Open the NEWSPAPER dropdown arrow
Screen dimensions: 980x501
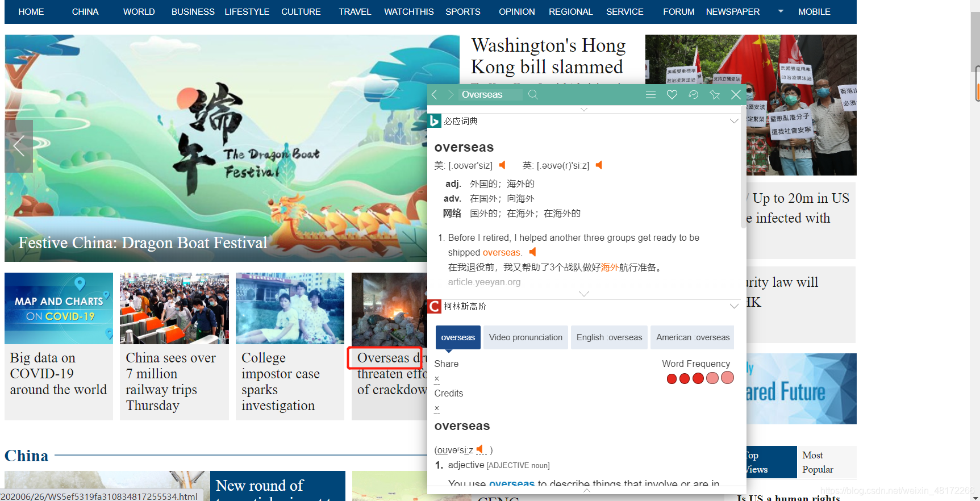781,11
